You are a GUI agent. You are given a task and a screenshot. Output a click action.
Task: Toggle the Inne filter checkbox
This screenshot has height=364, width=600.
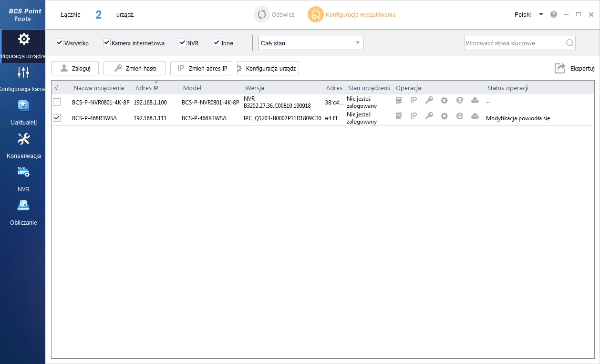pyautogui.click(x=217, y=42)
